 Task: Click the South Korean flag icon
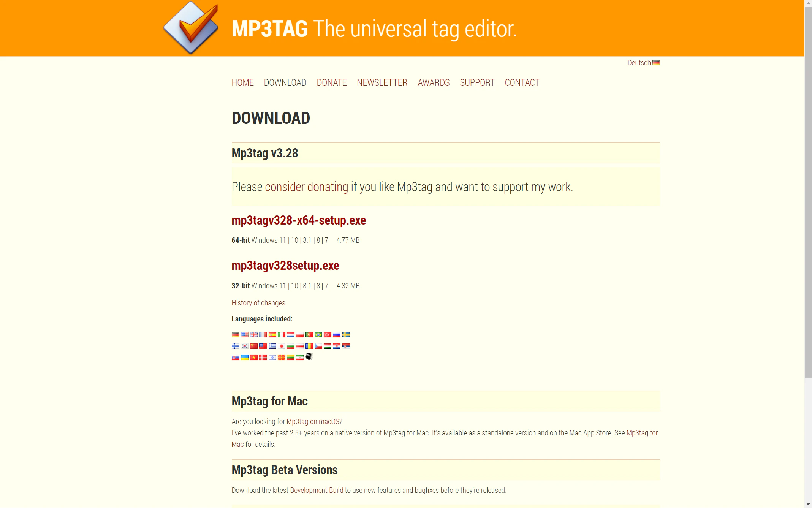point(245,346)
